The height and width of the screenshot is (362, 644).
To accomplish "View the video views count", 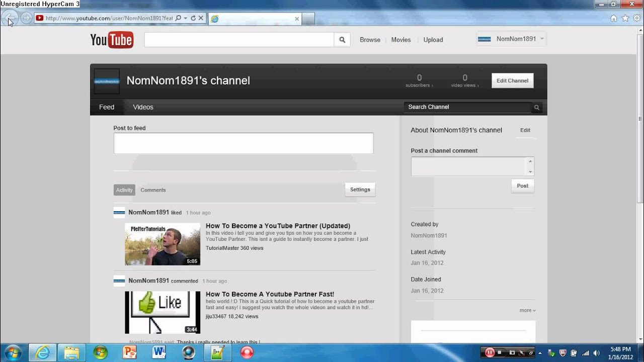I will 465,80.
